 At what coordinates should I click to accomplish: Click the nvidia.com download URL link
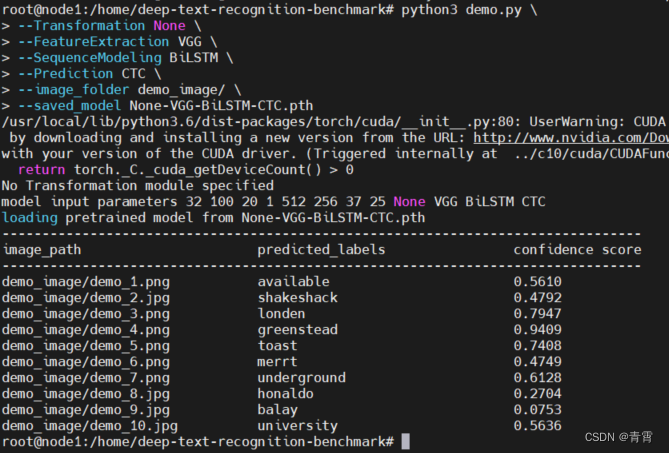point(570,138)
